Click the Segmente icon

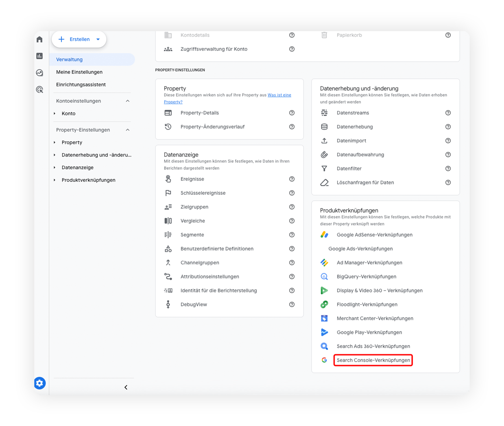(168, 235)
